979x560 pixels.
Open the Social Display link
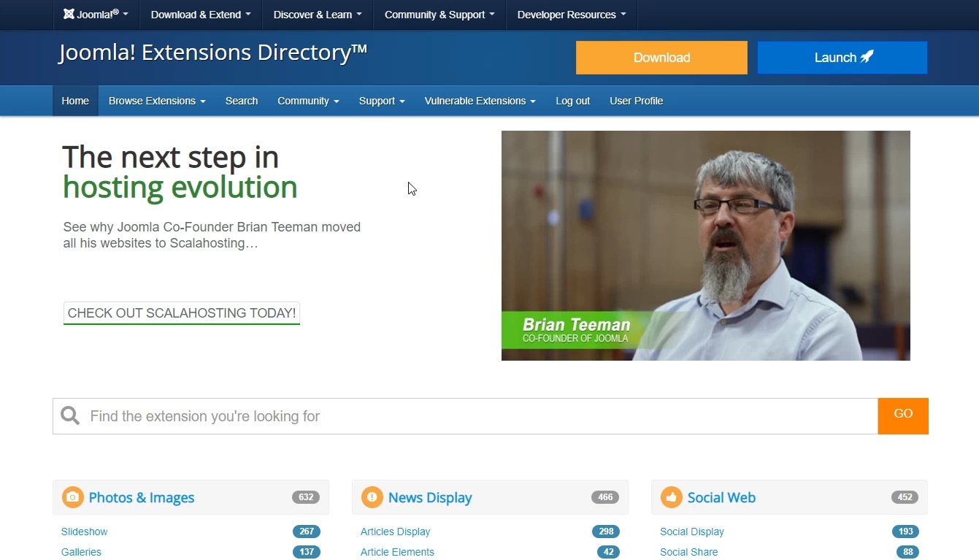pyautogui.click(x=692, y=532)
